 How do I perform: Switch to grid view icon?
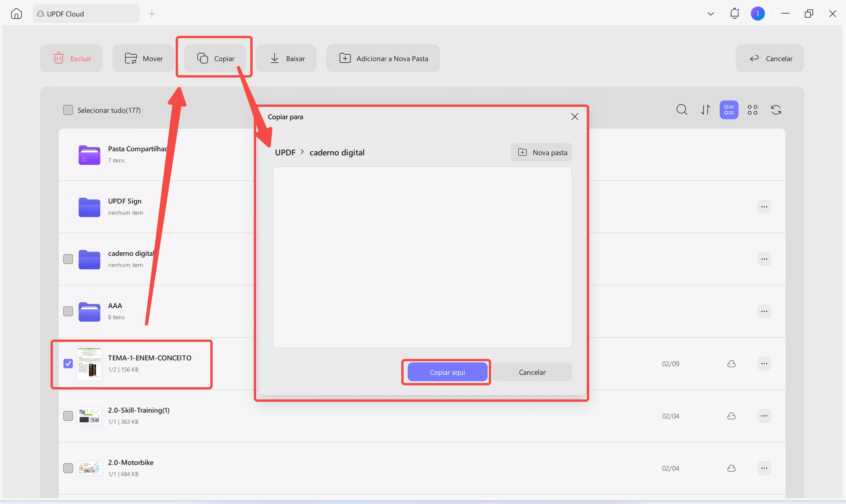752,110
